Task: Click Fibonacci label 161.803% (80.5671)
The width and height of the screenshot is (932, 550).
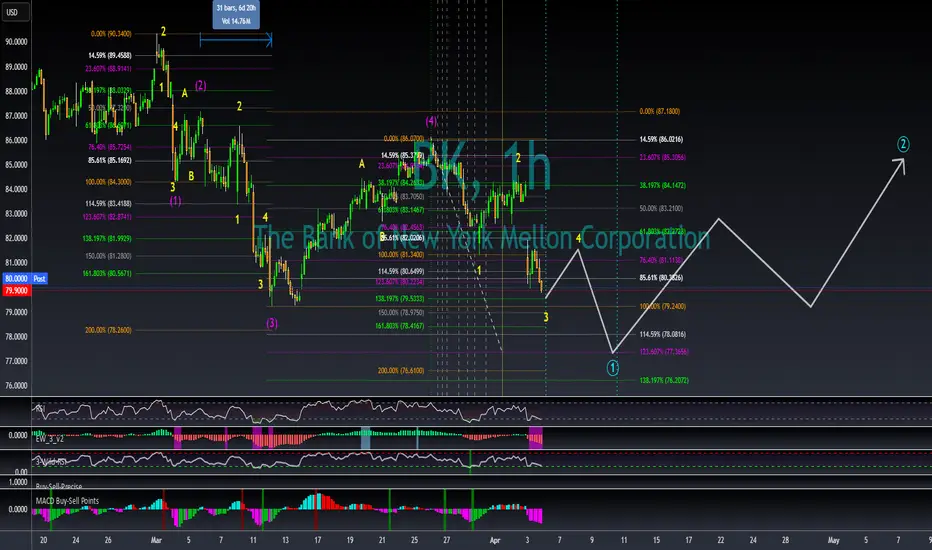Action: tap(107, 274)
